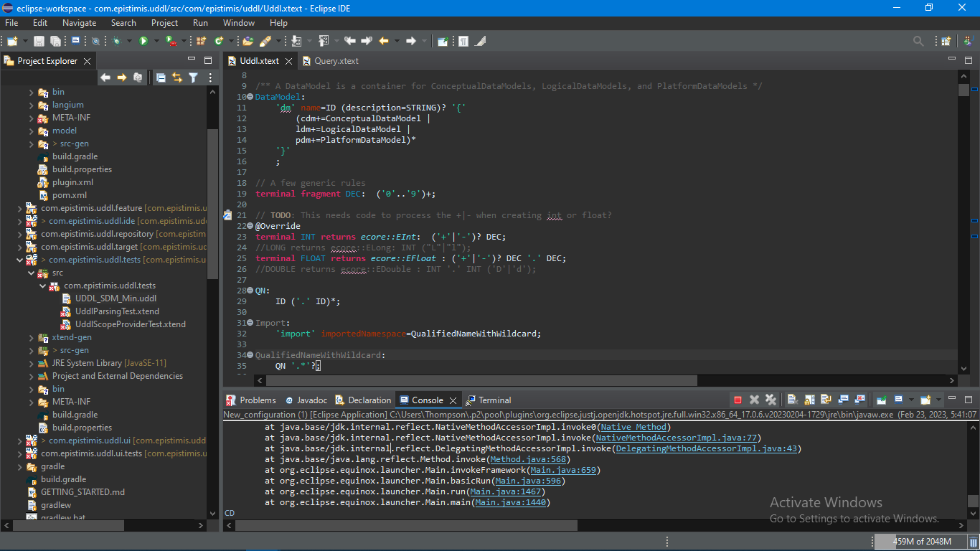Open the global search magnifier icon
Image resolution: width=980 pixels, height=551 pixels.
point(918,41)
